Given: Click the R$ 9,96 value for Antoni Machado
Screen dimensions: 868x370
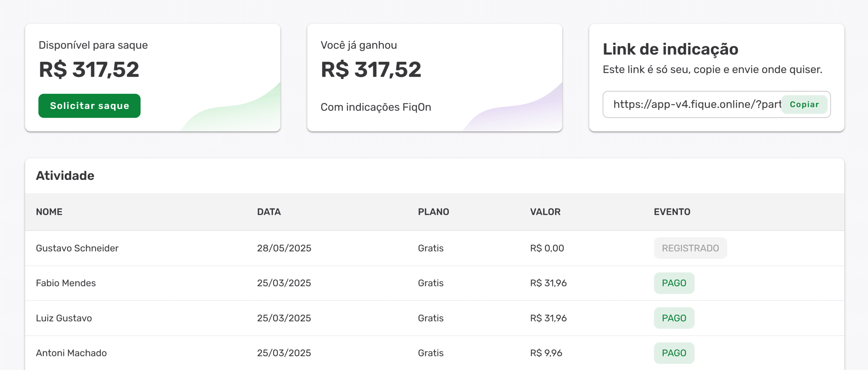Looking at the screenshot, I should (x=546, y=353).
